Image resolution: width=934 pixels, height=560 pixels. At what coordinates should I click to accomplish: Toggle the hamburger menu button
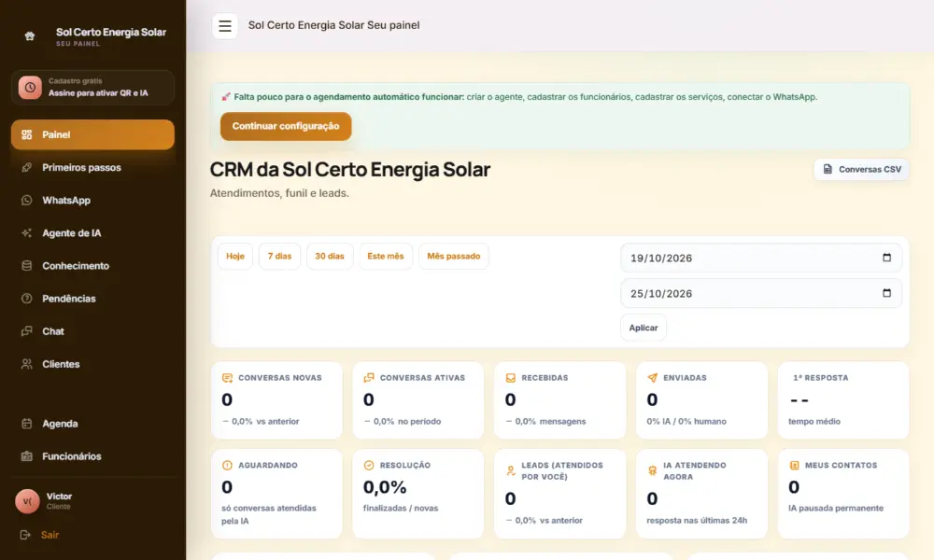224,25
